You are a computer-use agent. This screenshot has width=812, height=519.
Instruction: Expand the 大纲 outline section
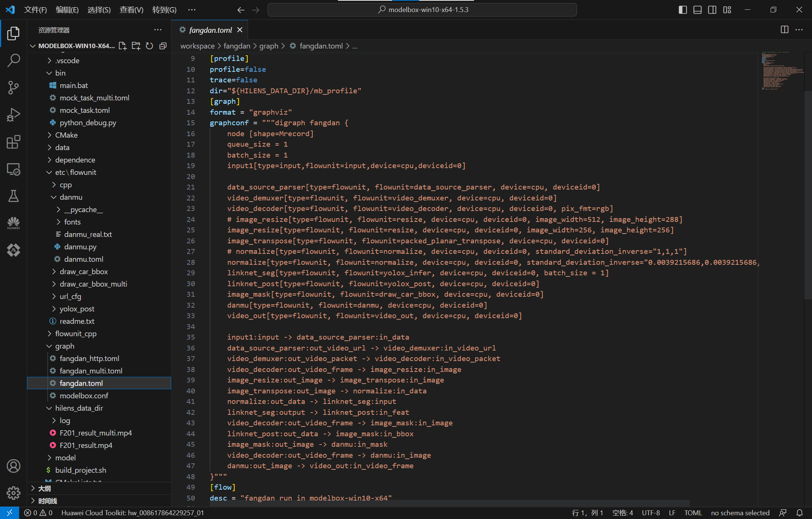coord(44,488)
